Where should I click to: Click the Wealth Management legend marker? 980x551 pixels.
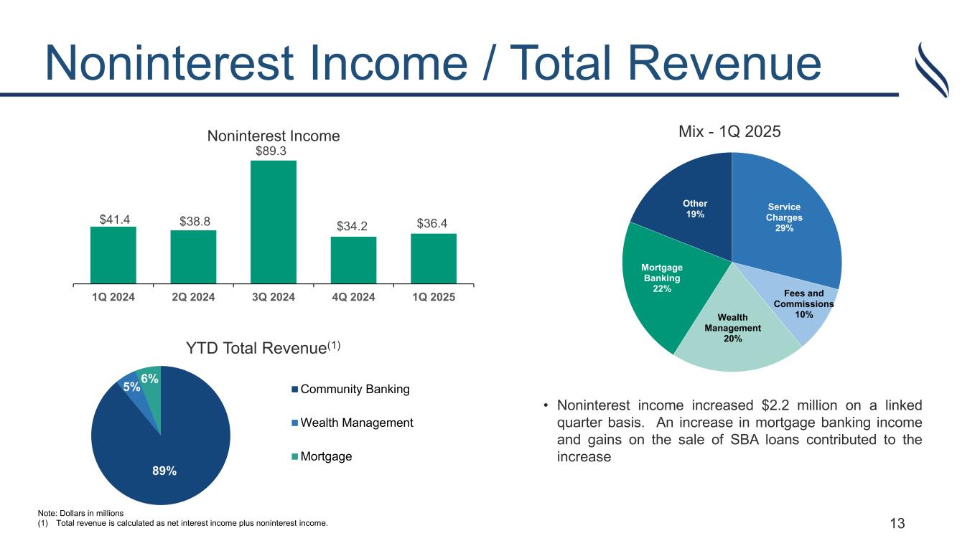coord(294,423)
